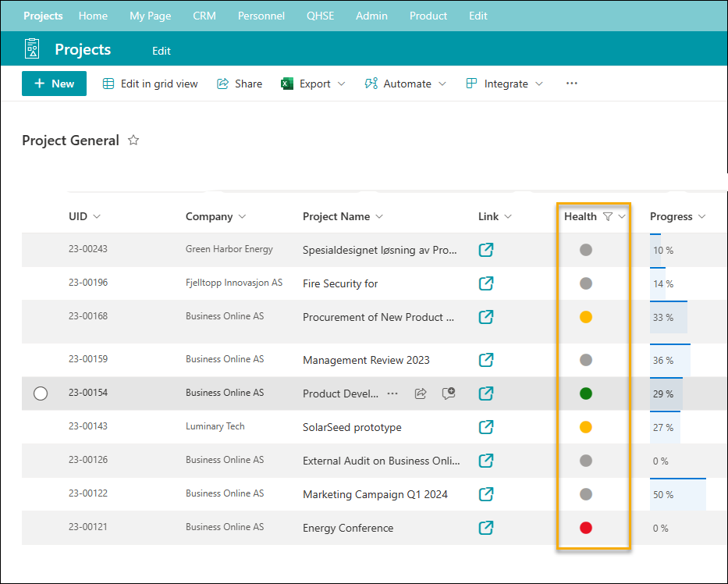This screenshot has height=584, width=728.
Task: Open toolbar overflow ellipsis menu
Action: pyautogui.click(x=571, y=84)
